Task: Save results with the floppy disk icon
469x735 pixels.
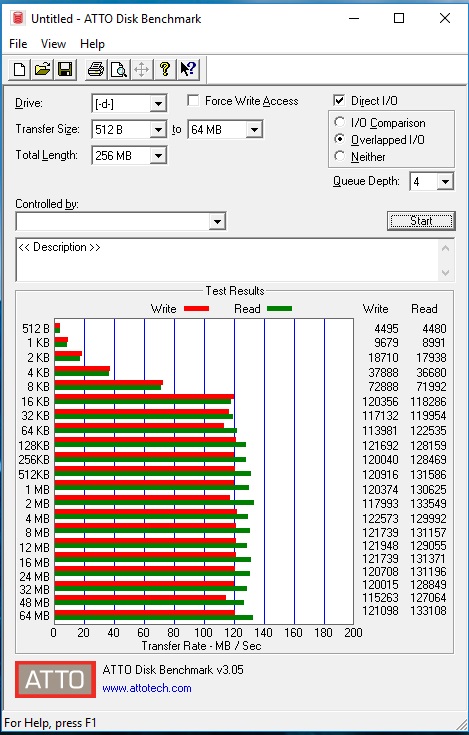Action: tap(65, 70)
